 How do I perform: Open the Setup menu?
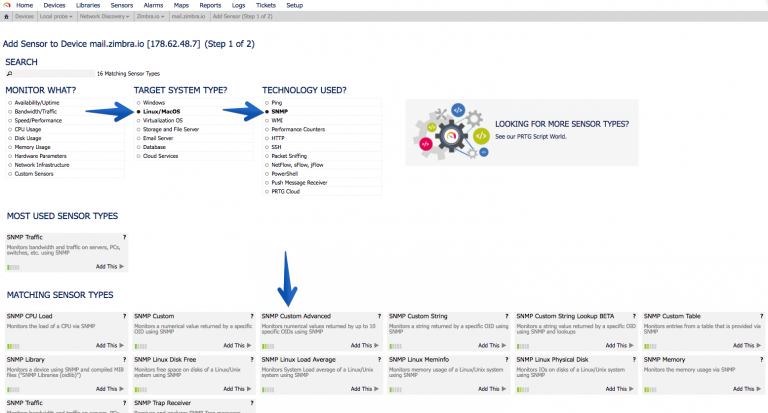[294, 5]
